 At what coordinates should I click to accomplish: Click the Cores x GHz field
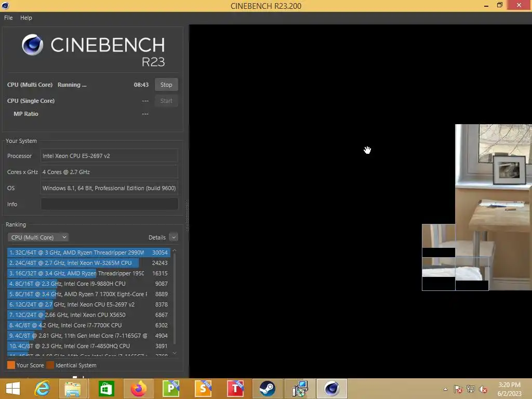(x=109, y=172)
